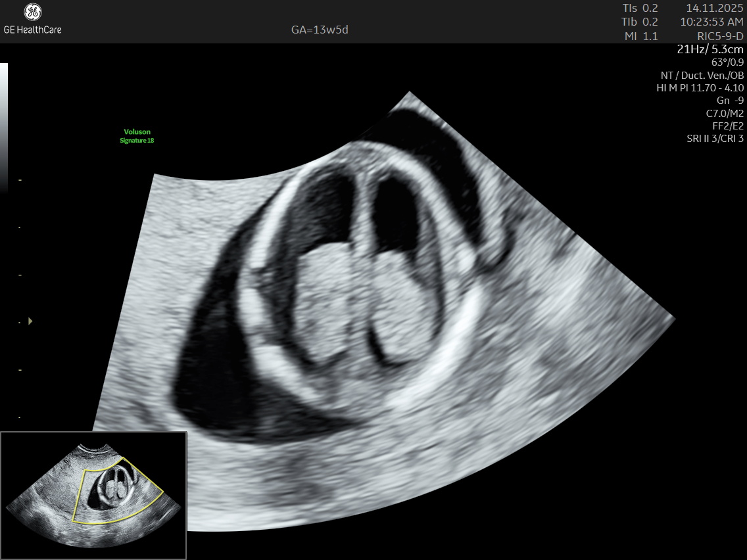Image resolution: width=747 pixels, height=560 pixels.
Task: Click the HI M PI 11.70 - 4.10 line
Action: tap(700, 87)
